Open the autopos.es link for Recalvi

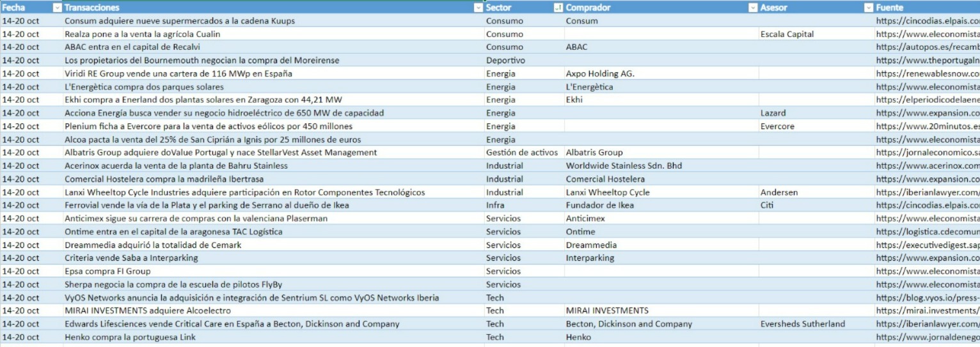tap(928, 47)
